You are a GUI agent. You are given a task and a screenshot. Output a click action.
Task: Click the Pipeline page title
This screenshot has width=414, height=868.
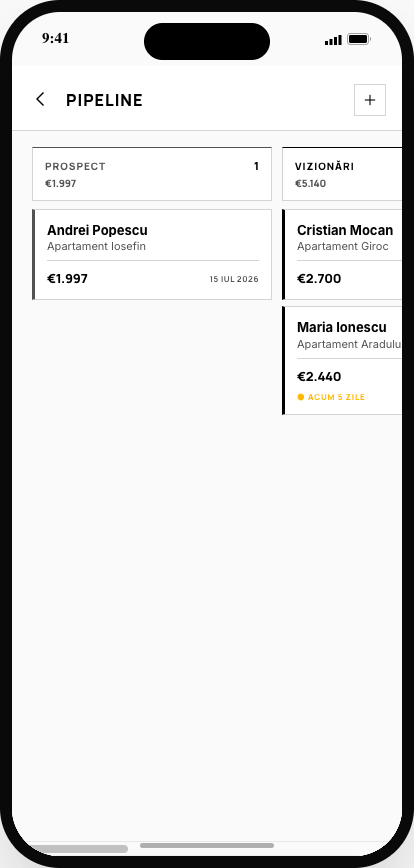point(105,100)
